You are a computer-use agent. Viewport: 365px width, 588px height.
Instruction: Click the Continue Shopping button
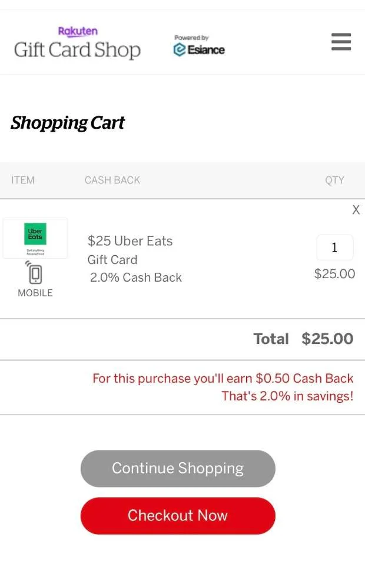click(177, 468)
